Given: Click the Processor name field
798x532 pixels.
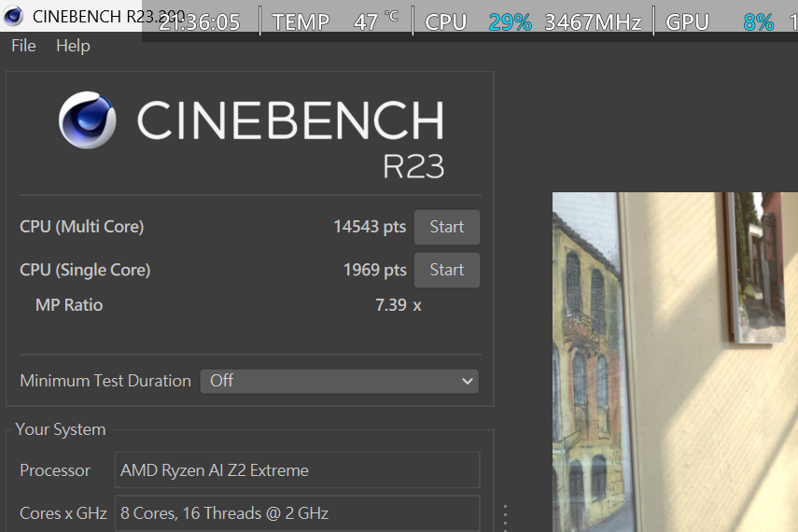Looking at the screenshot, I should pyautogui.click(x=297, y=470).
